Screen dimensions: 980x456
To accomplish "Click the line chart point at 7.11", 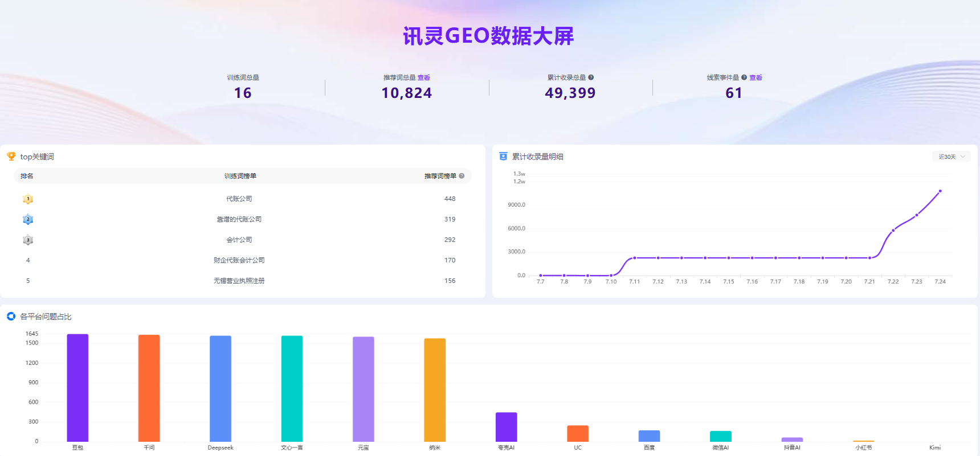I will point(635,258).
